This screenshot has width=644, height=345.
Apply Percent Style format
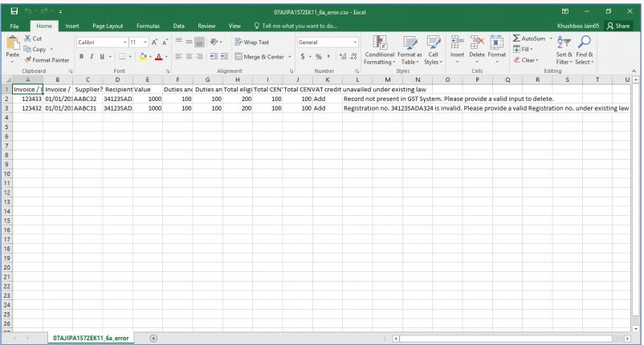click(x=318, y=57)
